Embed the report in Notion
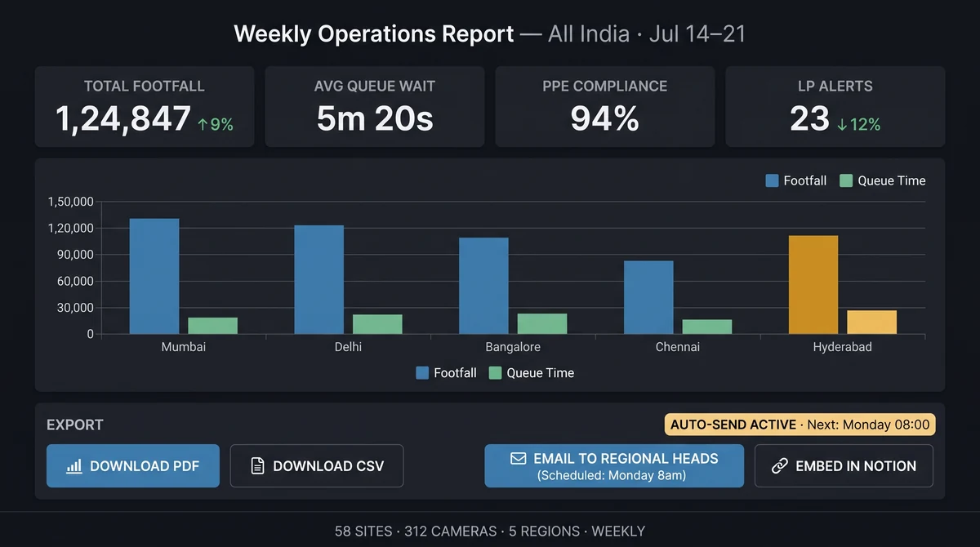The width and height of the screenshot is (980, 547). (x=844, y=466)
